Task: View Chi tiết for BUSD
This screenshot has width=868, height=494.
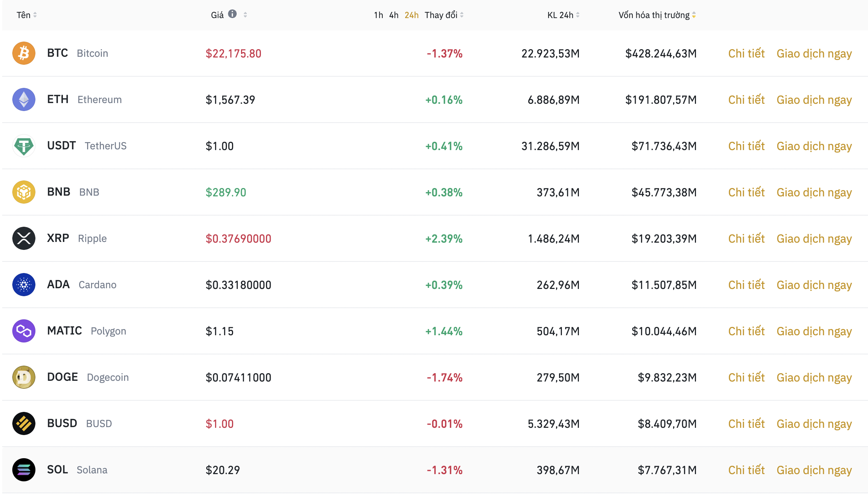Action: point(746,424)
